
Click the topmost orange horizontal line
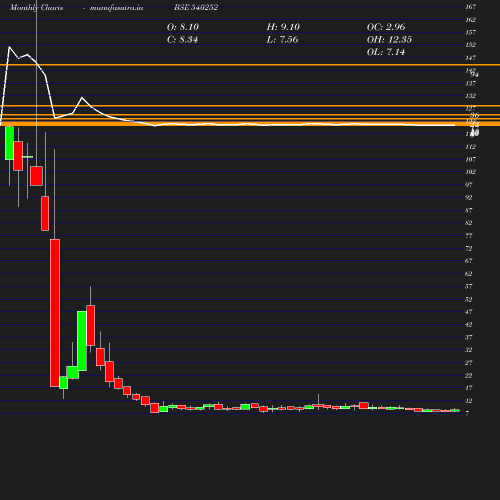tap(250, 65)
